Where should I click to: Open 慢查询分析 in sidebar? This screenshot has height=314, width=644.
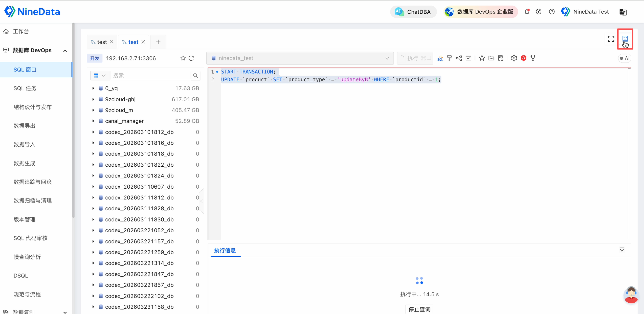coord(27,257)
